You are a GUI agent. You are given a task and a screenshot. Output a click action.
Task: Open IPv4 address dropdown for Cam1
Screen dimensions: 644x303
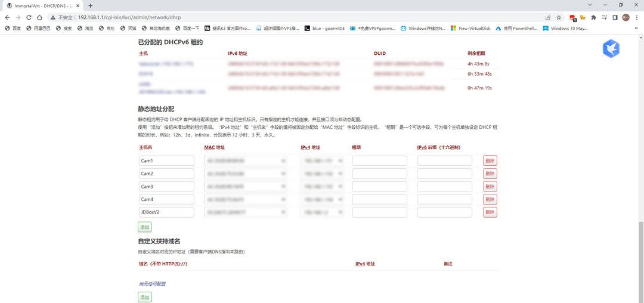[323, 160]
